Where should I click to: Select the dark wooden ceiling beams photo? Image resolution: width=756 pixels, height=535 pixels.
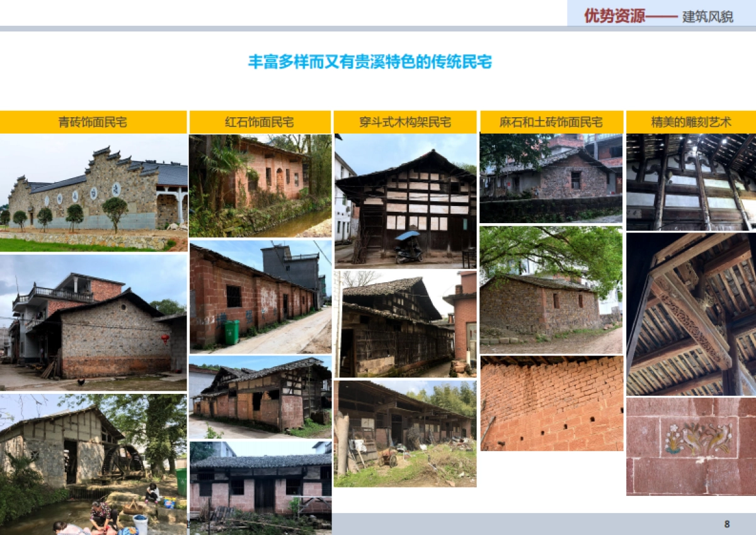tap(690, 183)
